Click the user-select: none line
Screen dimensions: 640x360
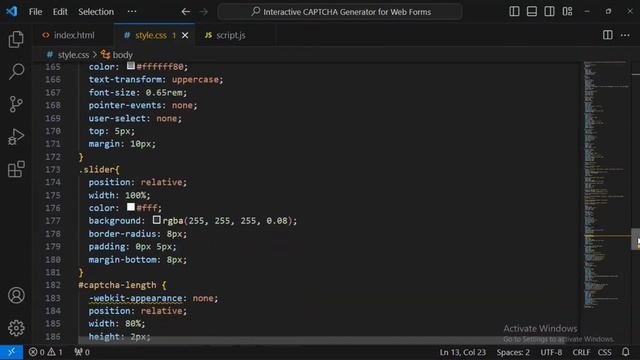click(135, 118)
